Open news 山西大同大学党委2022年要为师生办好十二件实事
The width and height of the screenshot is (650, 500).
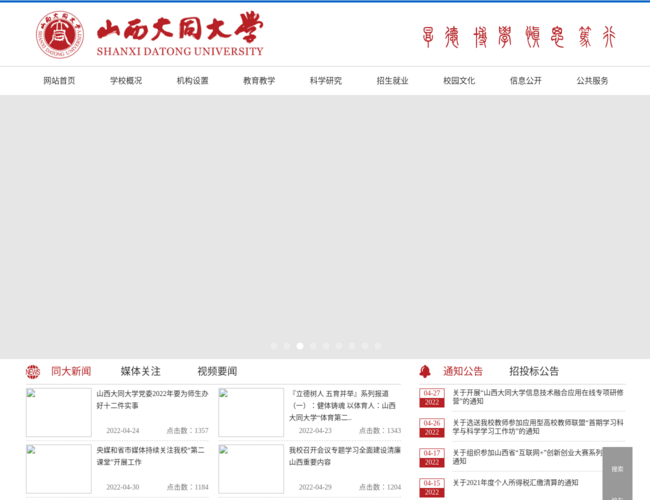pos(152,400)
